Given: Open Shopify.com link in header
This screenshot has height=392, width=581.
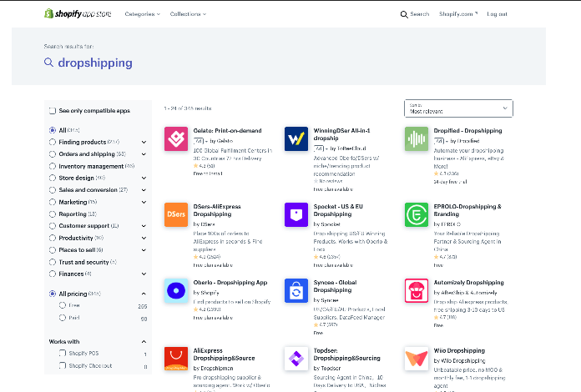Looking at the screenshot, I should coord(458,14).
